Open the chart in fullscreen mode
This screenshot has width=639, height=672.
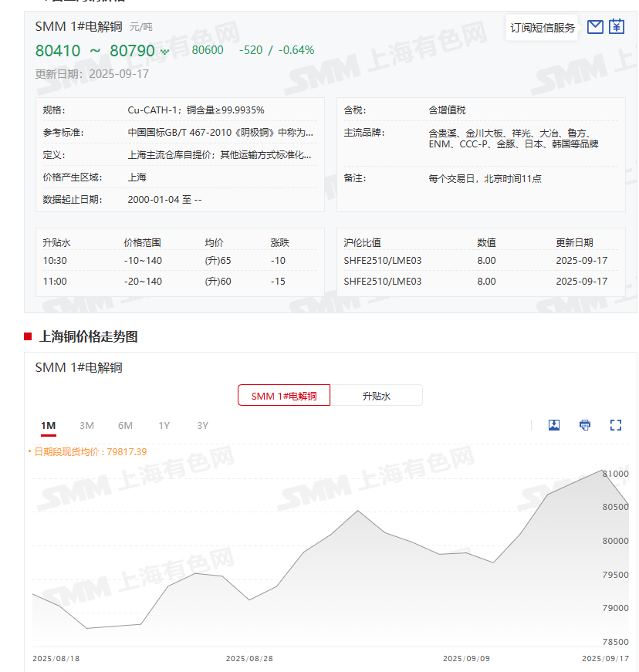click(x=615, y=425)
